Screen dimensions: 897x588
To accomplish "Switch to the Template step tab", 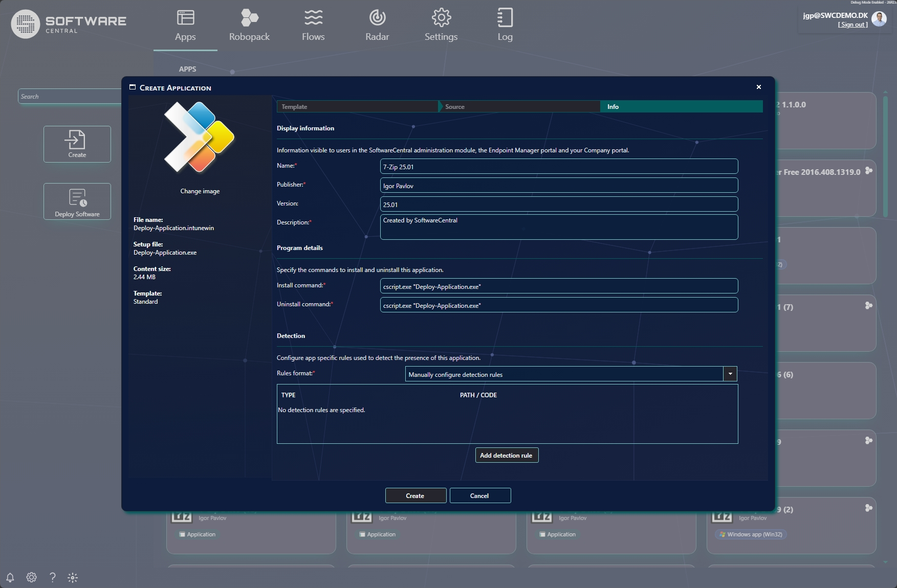I will pos(357,106).
